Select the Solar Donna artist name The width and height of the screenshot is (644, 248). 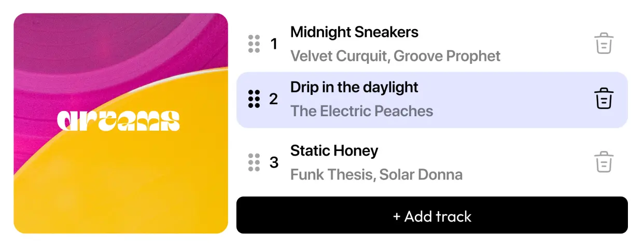click(421, 174)
